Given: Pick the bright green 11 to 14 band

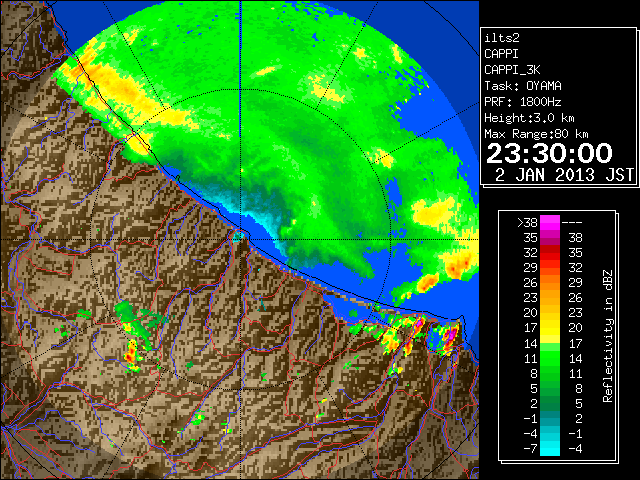Looking at the screenshot, I should click(x=550, y=358).
